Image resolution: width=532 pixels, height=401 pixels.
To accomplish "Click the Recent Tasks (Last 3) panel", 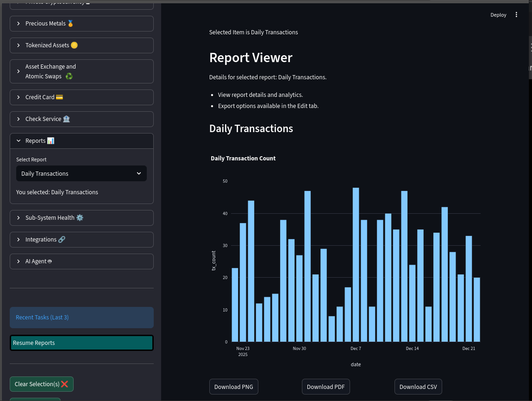I will click(x=81, y=318).
